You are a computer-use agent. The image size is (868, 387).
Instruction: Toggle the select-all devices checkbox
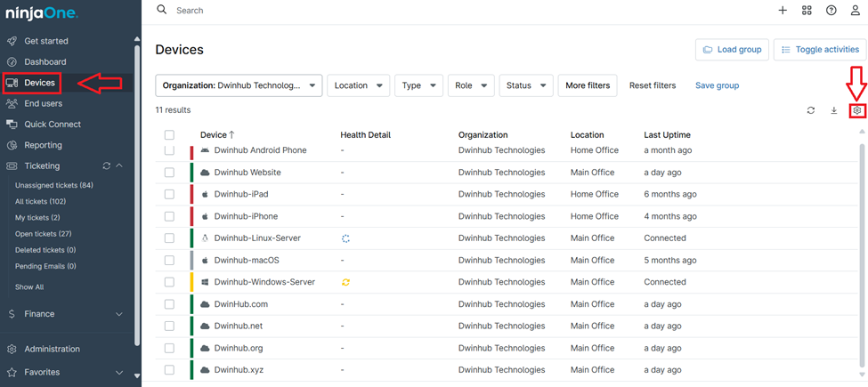pyautogui.click(x=169, y=135)
